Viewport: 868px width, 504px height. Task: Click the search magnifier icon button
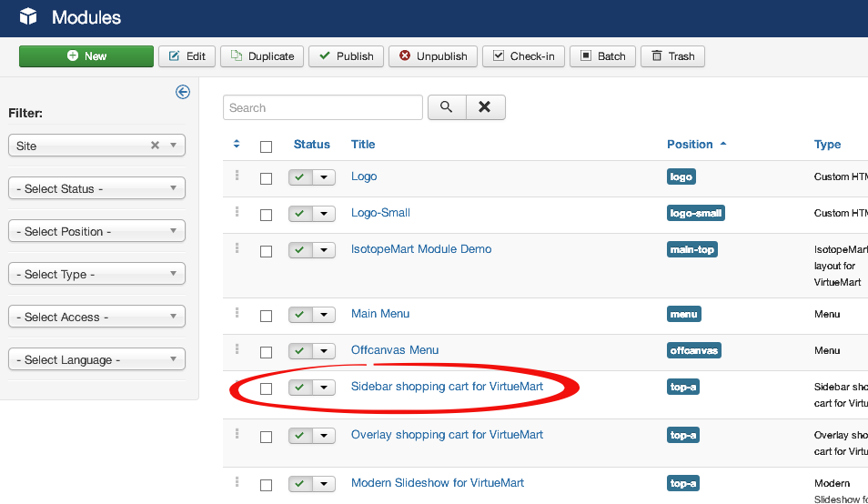(x=446, y=107)
